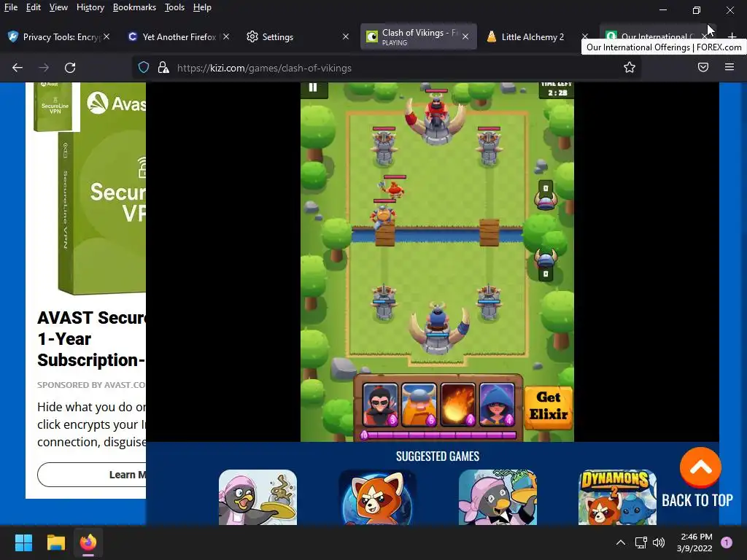747x560 pixels.
Task: Close the Privacy Tools tab
Action: (107, 36)
